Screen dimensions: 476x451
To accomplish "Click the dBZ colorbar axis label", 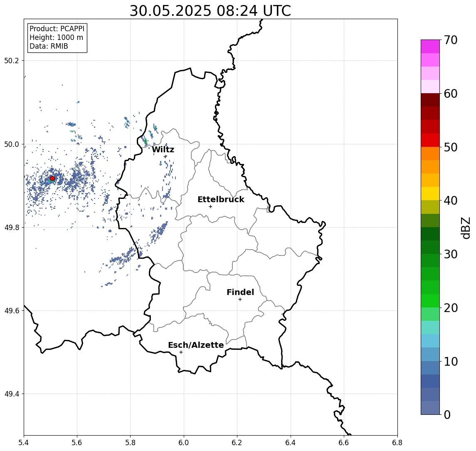I will pyautogui.click(x=465, y=228).
